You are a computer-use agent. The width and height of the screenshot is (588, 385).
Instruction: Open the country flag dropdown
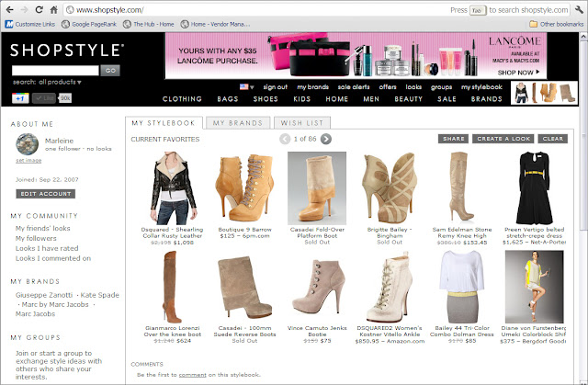point(246,87)
